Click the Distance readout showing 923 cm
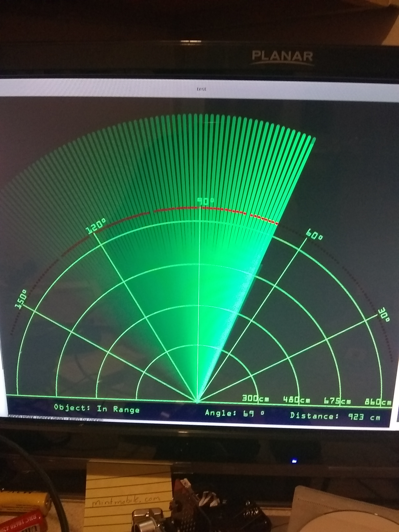The image size is (399, 532). [335, 416]
